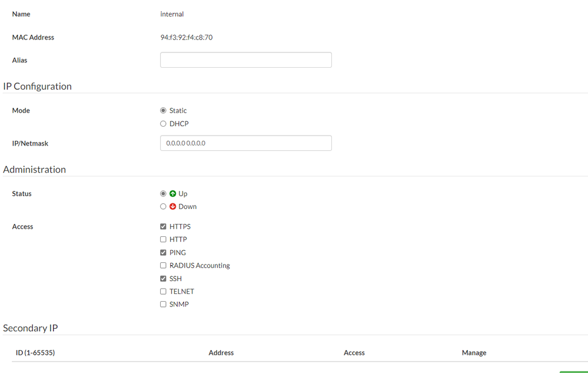The image size is (588, 373).
Task: Set the interface status to Down
Action: pyautogui.click(x=163, y=207)
